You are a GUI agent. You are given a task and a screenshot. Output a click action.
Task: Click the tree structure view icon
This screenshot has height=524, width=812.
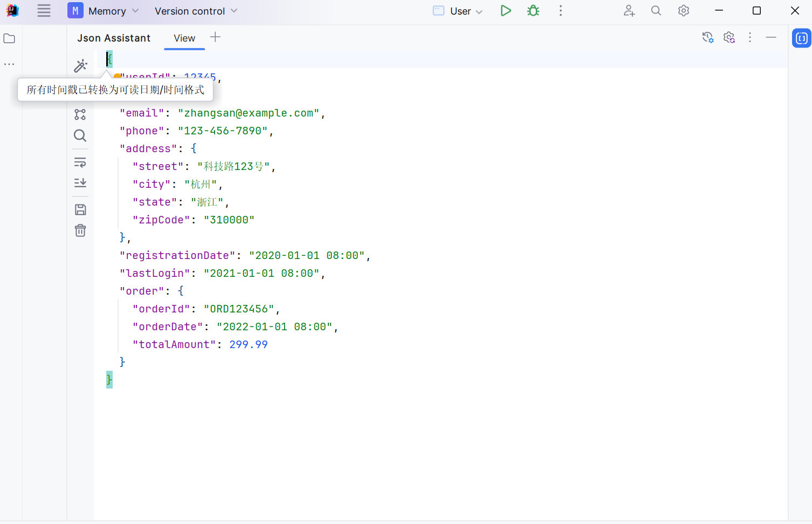[x=80, y=114]
